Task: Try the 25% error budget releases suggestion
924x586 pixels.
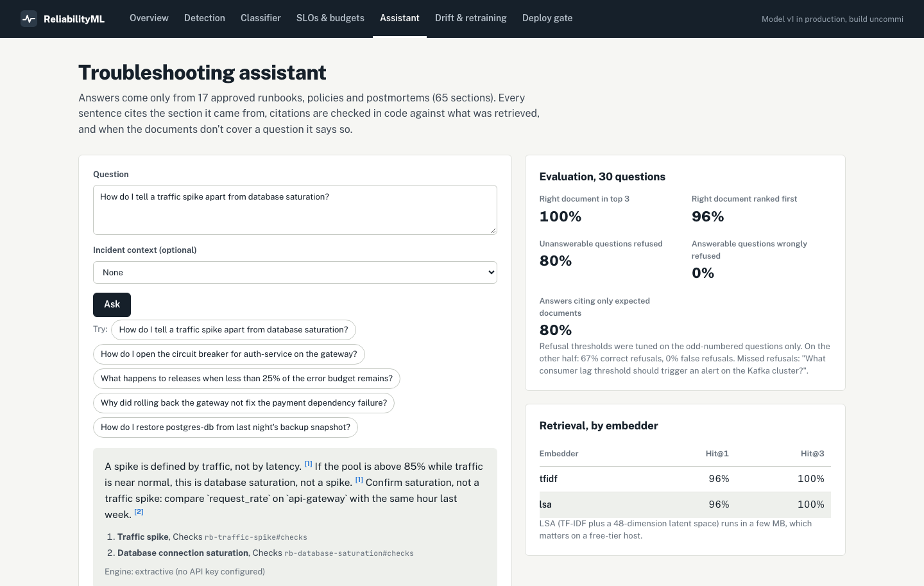Action: 246,379
